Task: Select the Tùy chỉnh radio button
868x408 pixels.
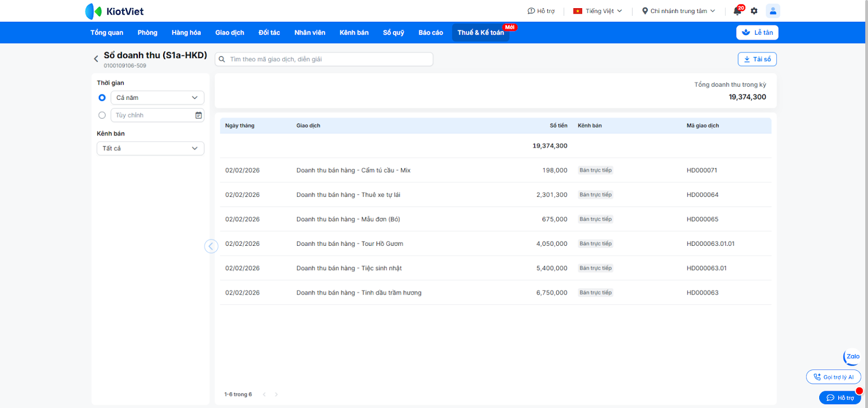Action: tap(102, 116)
